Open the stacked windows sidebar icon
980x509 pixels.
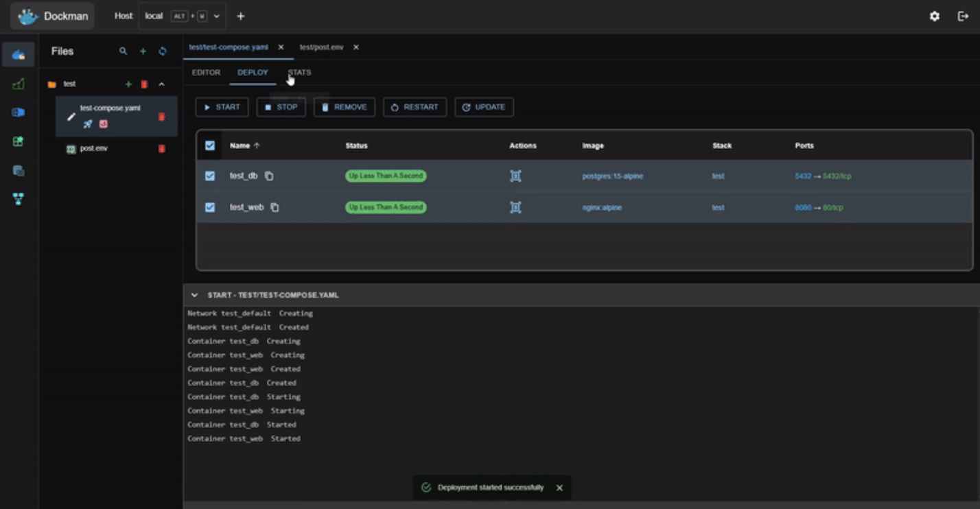click(x=19, y=170)
